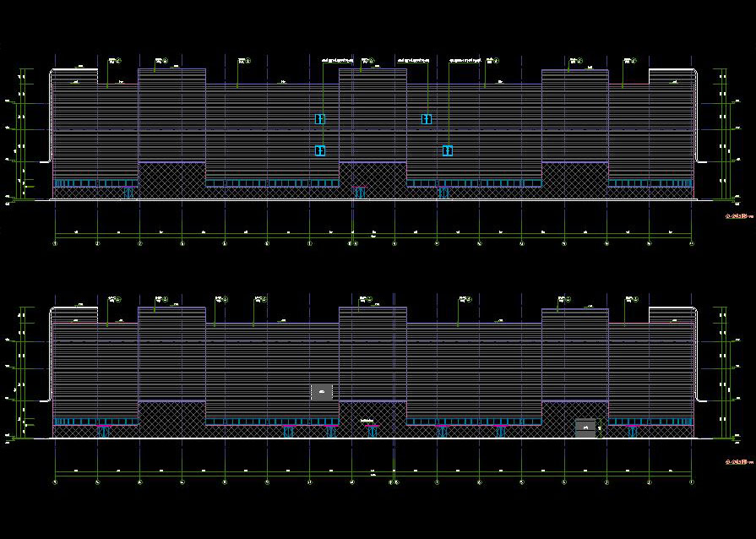Click the center entrance door of top elevation
This screenshot has height=539, width=756.
coord(360,193)
